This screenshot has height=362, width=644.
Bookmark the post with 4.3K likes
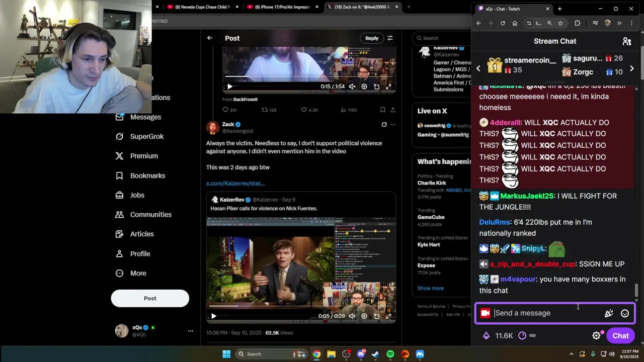coord(383,110)
